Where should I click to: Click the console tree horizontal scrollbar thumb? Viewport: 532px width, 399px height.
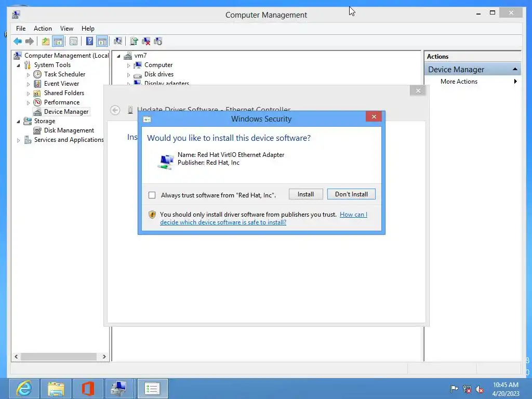[x=59, y=356]
